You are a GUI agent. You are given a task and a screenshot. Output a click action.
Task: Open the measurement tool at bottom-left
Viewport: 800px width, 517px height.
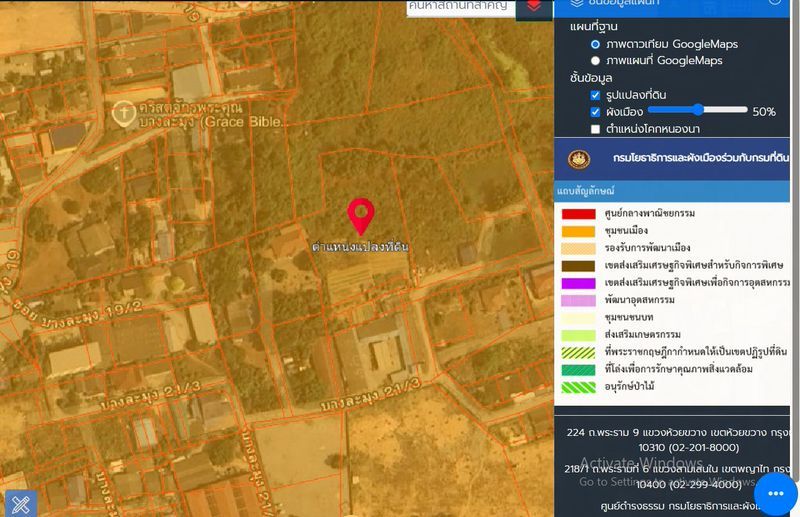coord(20,503)
